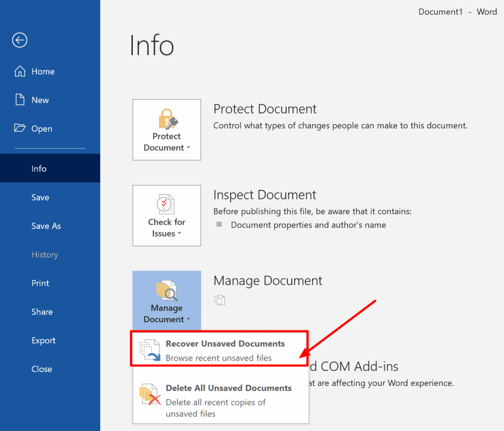
Task: Click the Check for Issues checklist icon
Action: pos(166,205)
